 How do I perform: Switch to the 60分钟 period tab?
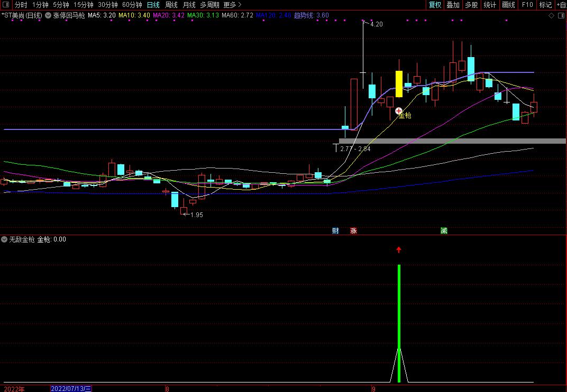[132, 5]
